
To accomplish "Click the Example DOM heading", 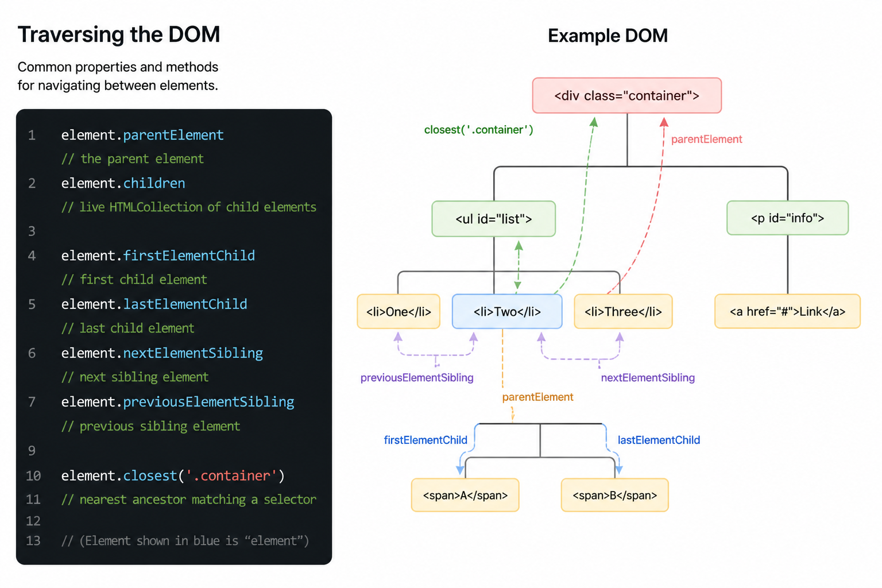I will click(x=608, y=36).
